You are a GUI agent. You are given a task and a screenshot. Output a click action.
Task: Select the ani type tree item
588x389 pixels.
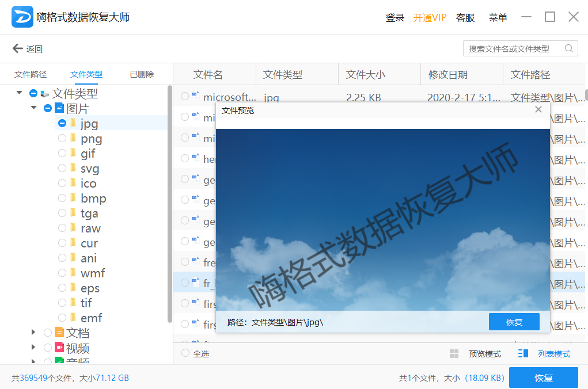89,258
